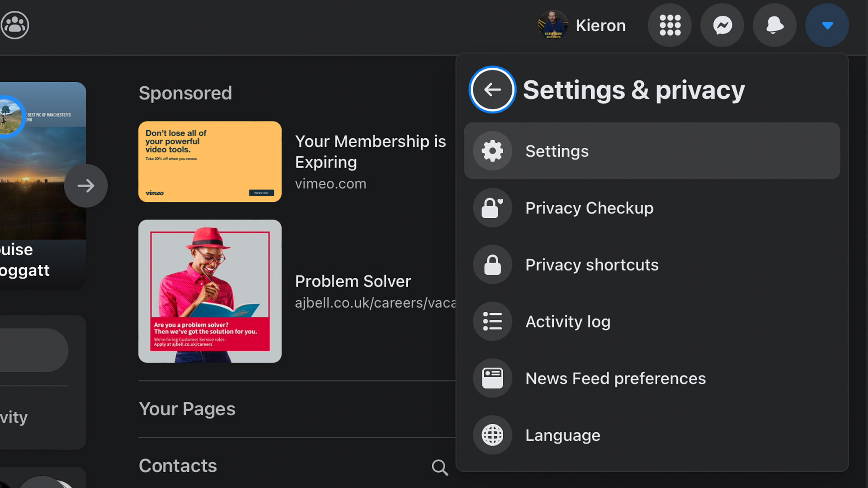The image size is (868, 488).
Task: Click the 'Contacts' heading
Action: click(178, 466)
